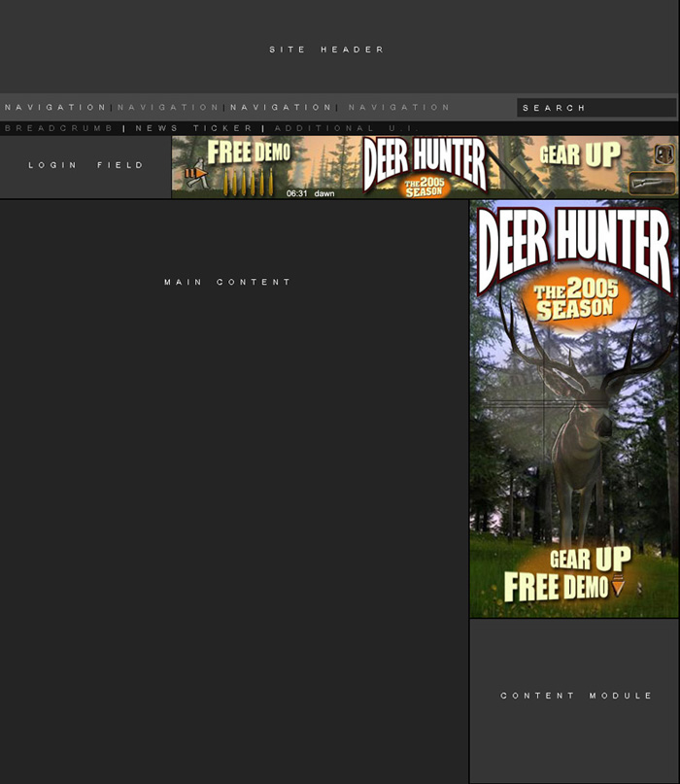Open the Breadcrumb item
Image resolution: width=680 pixels, height=784 pixels.
pyautogui.click(x=58, y=128)
